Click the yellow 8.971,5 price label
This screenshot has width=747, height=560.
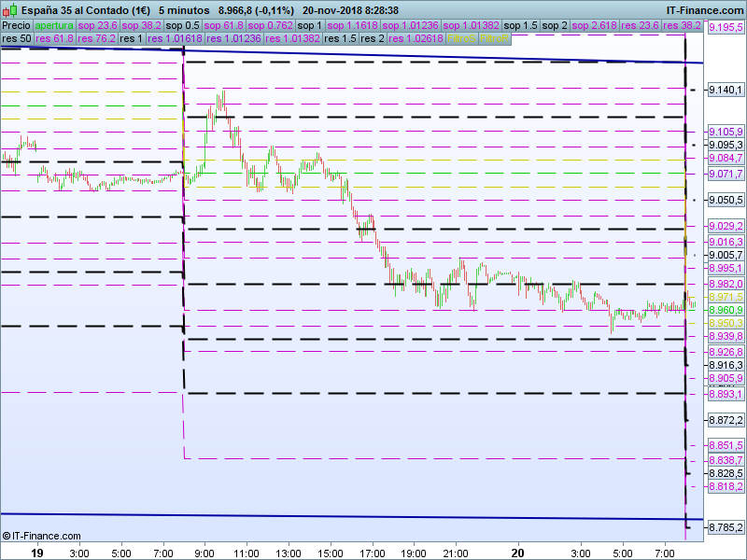[x=726, y=297]
